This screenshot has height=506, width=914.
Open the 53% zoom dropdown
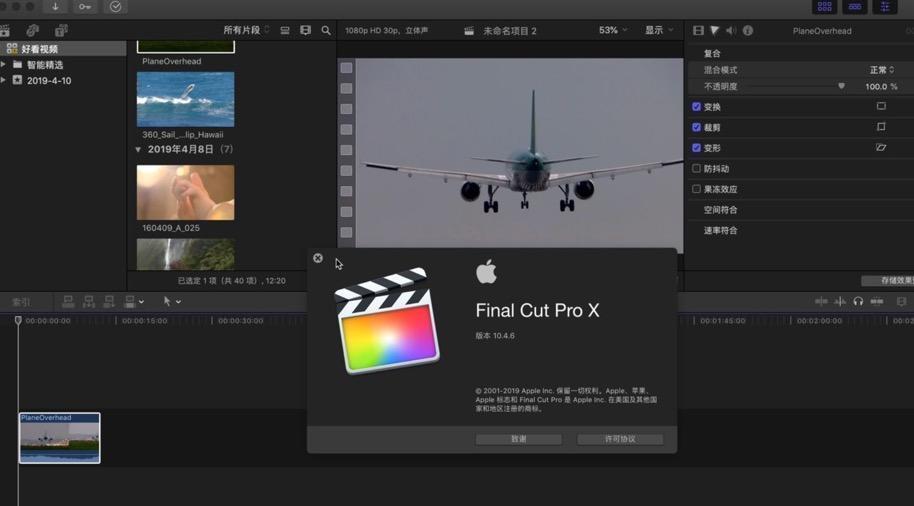613,30
